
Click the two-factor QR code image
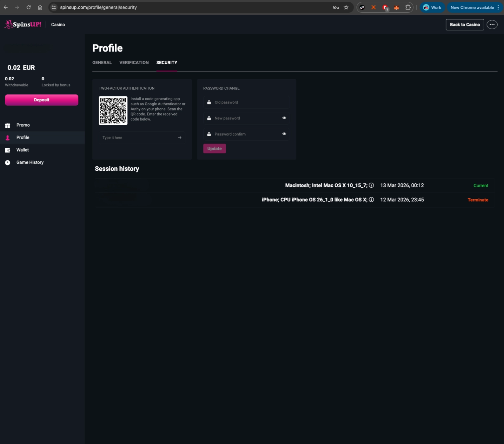[x=113, y=111]
